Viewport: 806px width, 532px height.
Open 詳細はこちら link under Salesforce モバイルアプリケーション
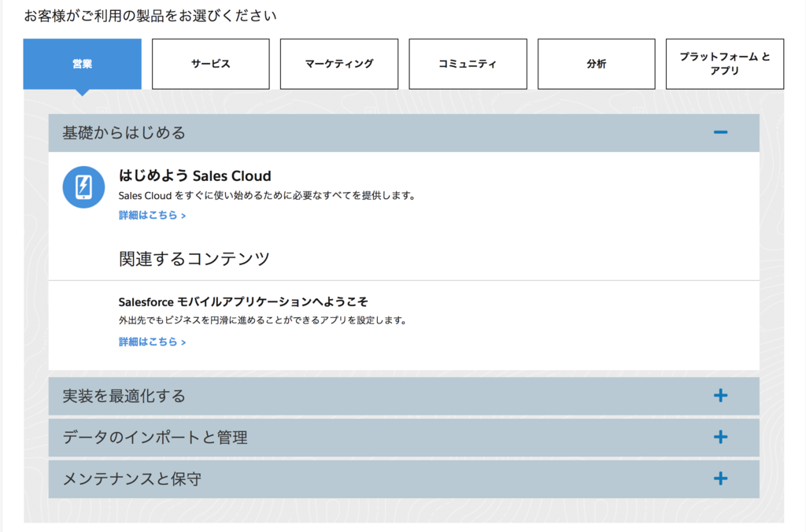[152, 342]
